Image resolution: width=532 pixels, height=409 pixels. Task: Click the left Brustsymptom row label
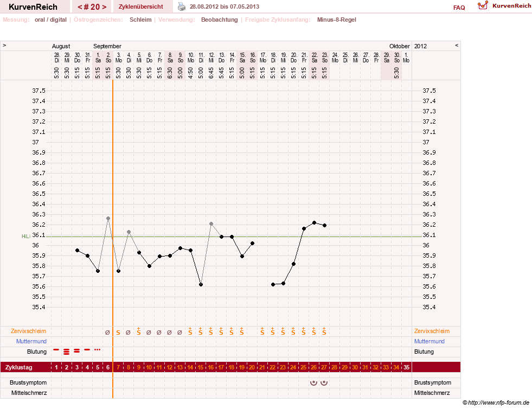[x=28, y=382]
